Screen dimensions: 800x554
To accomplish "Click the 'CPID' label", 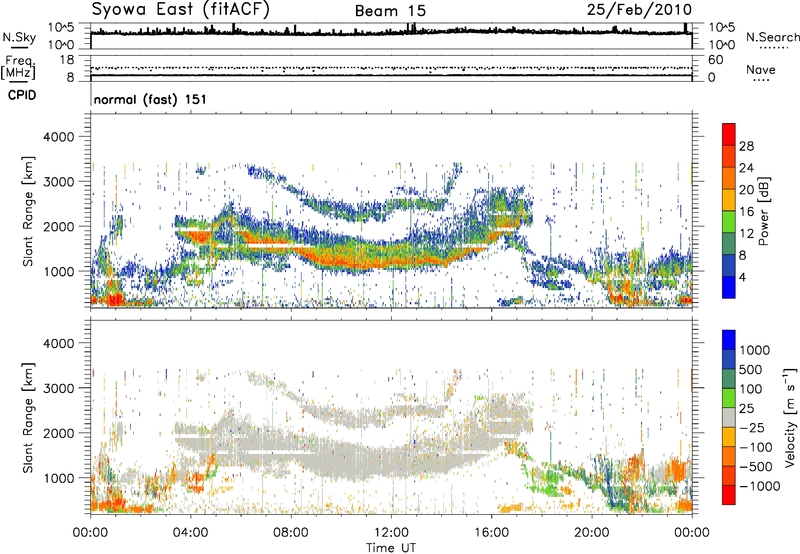I will [x=22, y=95].
